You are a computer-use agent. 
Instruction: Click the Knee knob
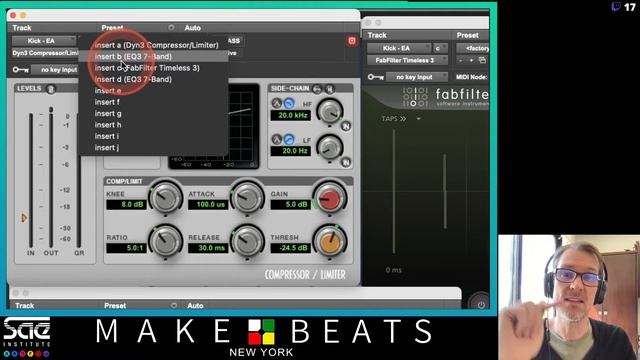[165, 198]
